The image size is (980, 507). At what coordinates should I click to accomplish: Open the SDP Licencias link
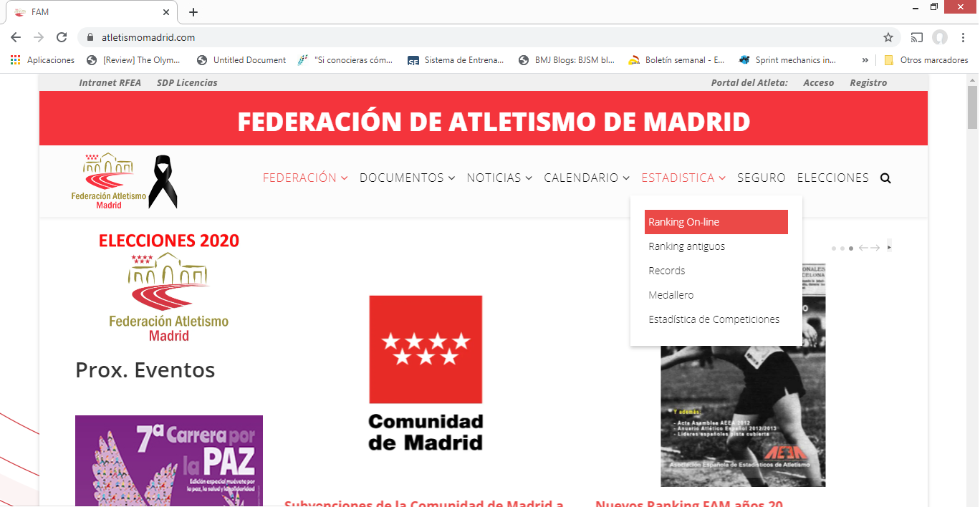(x=187, y=83)
